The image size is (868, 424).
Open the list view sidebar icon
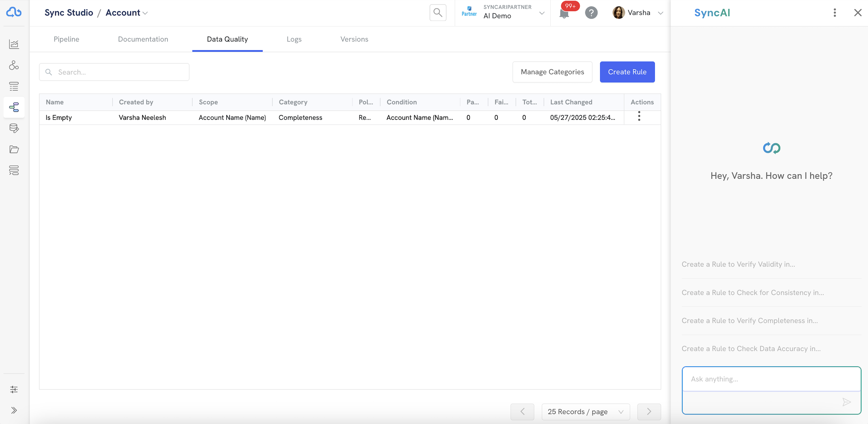tap(14, 86)
